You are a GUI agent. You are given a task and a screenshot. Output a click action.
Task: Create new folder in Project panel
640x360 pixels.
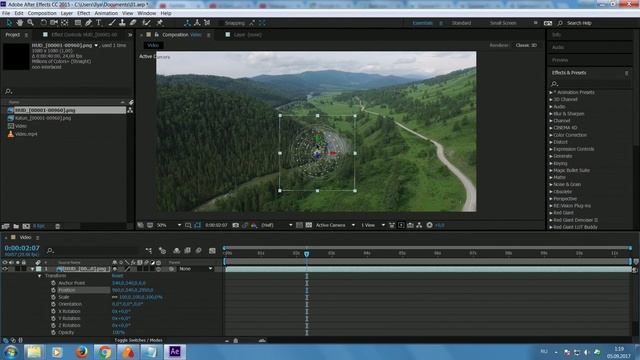16,226
